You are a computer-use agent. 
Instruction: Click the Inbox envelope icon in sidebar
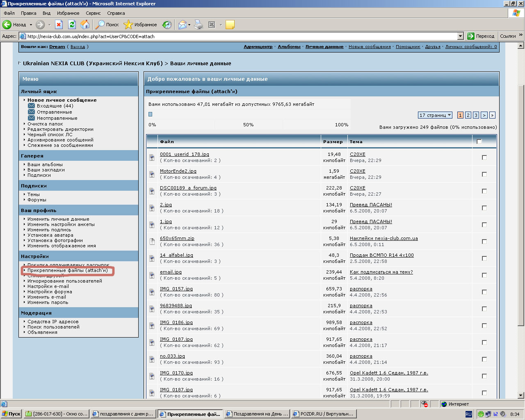(x=31, y=106)
